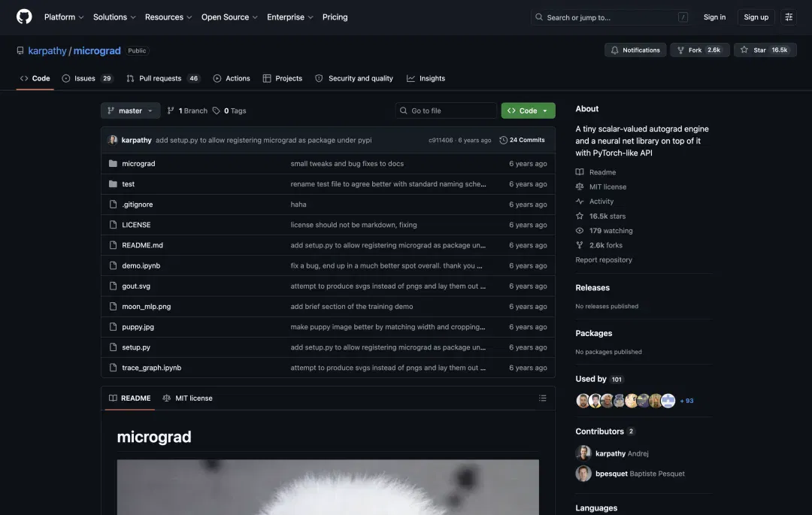
Task: Open the gout.svg file
Action: [x=136, y=286]
